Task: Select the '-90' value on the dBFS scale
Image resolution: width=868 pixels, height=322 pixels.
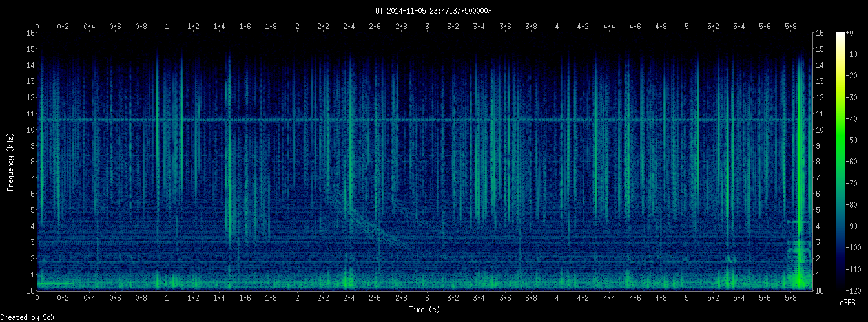Action: pyautogui.click(x=852, y=226)
